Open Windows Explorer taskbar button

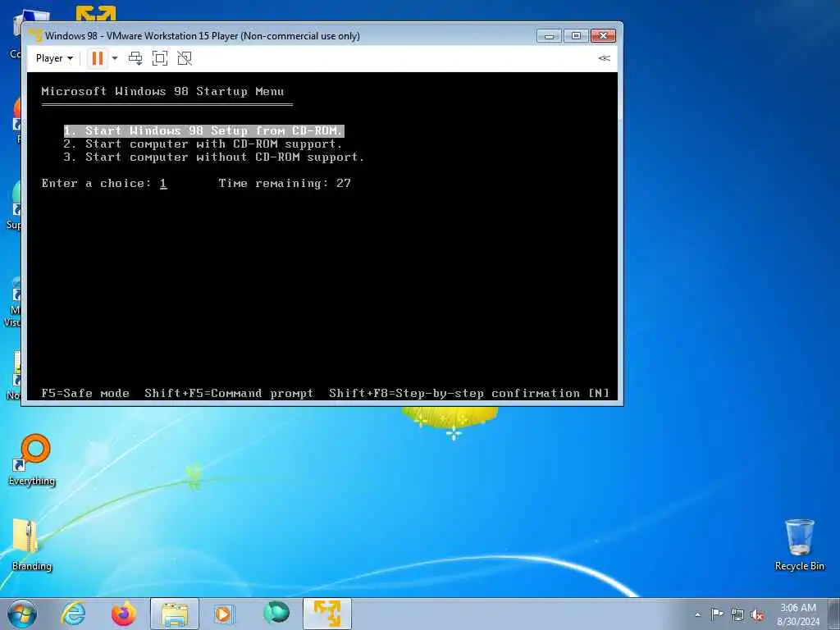click(x=175, y=614)
